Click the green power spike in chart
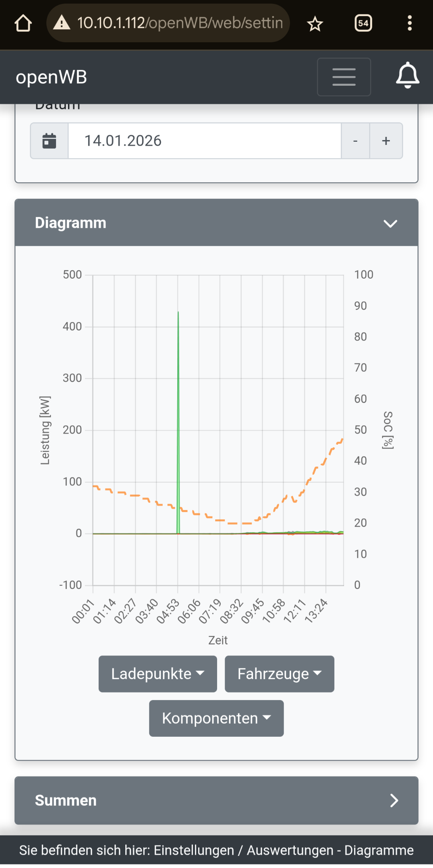Viewport: 433px width, 868px height. (178, 403)
